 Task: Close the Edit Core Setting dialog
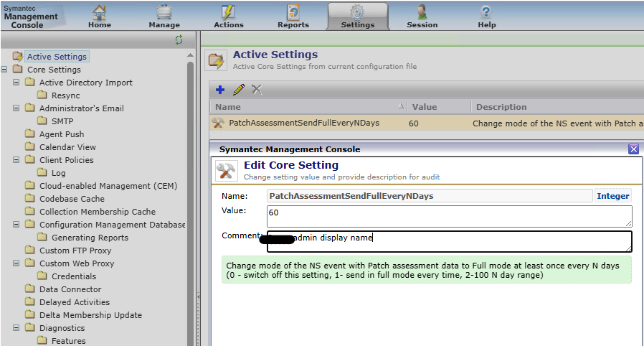[x=633, y=149]
